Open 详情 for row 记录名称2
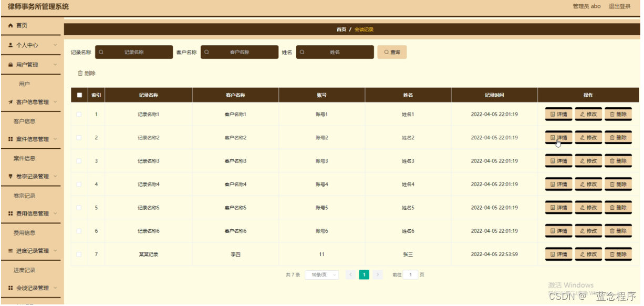The image size is (644, 306). point(558,138)
